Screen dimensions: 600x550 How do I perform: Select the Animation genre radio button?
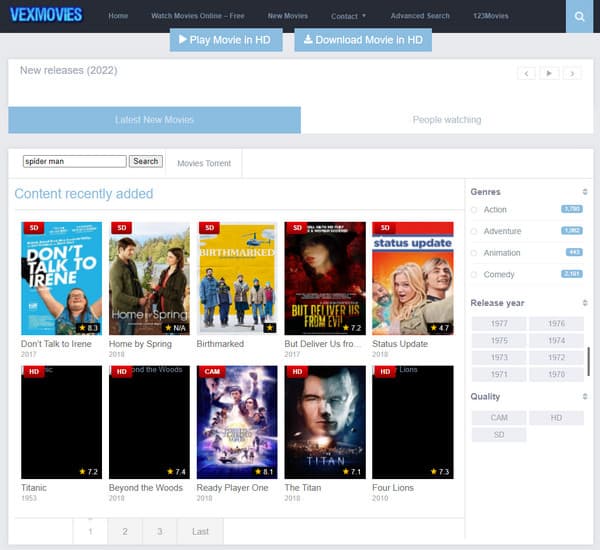474,253
